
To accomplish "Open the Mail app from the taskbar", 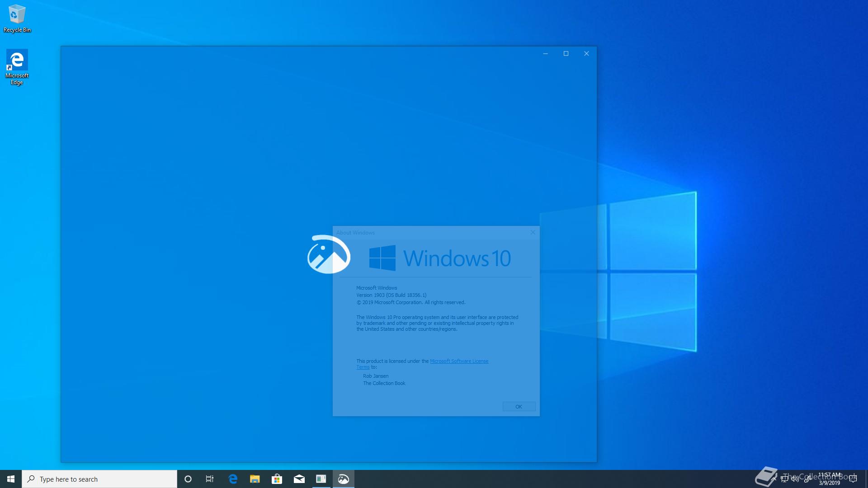I will click(299, 479).
